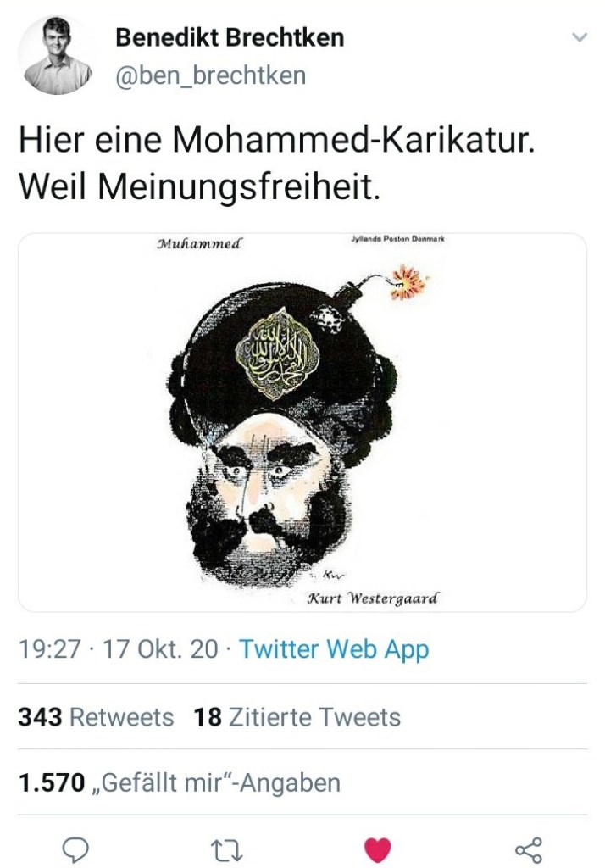
Task: Click the 'Jyllands Posten Denmark' label in image
Action: click(x=398, y=239)
